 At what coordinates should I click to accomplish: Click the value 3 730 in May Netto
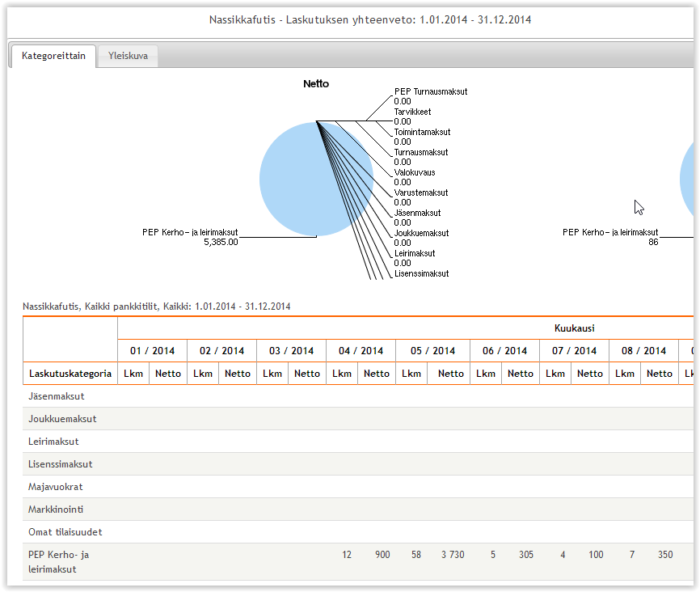(453, 555)
